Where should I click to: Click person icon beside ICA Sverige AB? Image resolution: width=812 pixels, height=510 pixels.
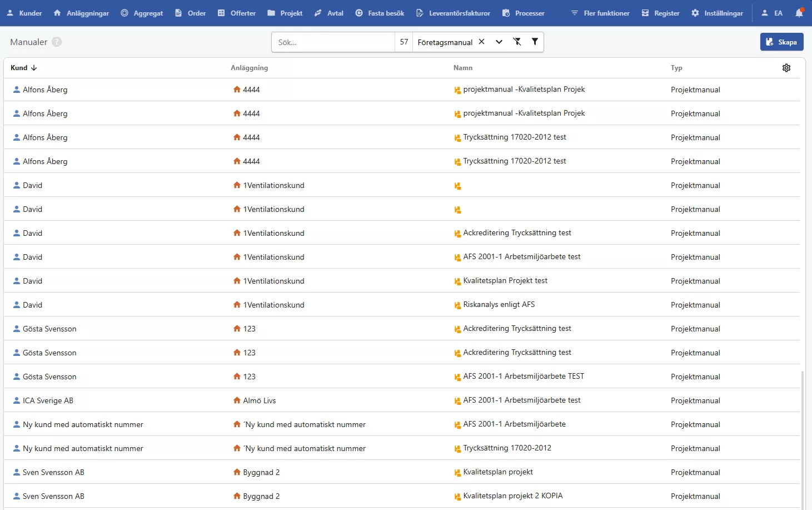[17, 400]
